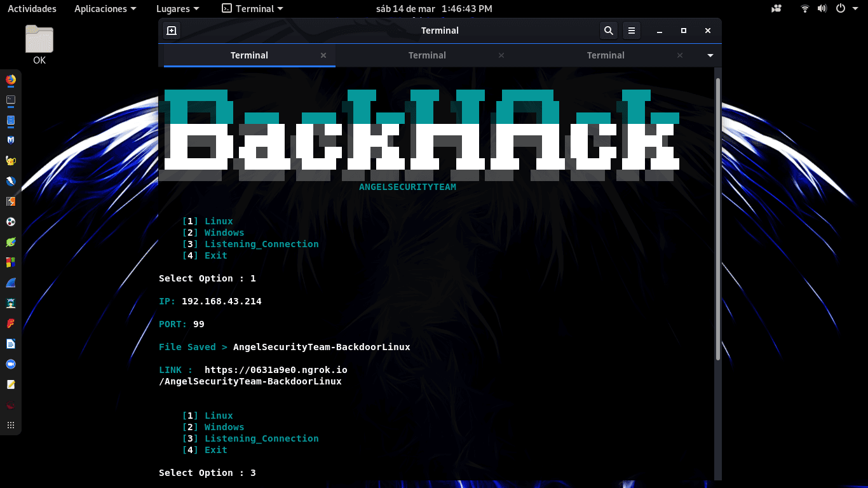Viewport: 868px width, 488px height.
Task: Click the search icon in the Terminal titlebar
Action: (x=608, y=30)
